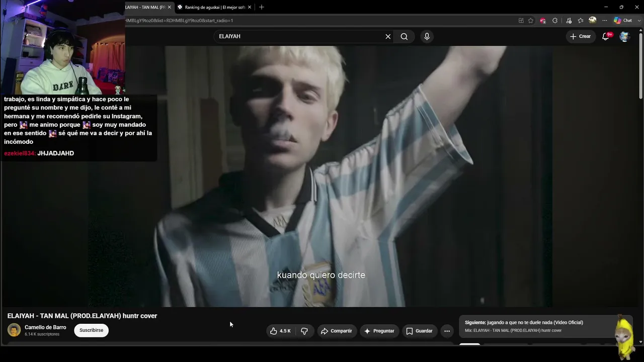
Task: Open the browser settings and more menu
Action: pyautogui.click(x=604, y=21)
